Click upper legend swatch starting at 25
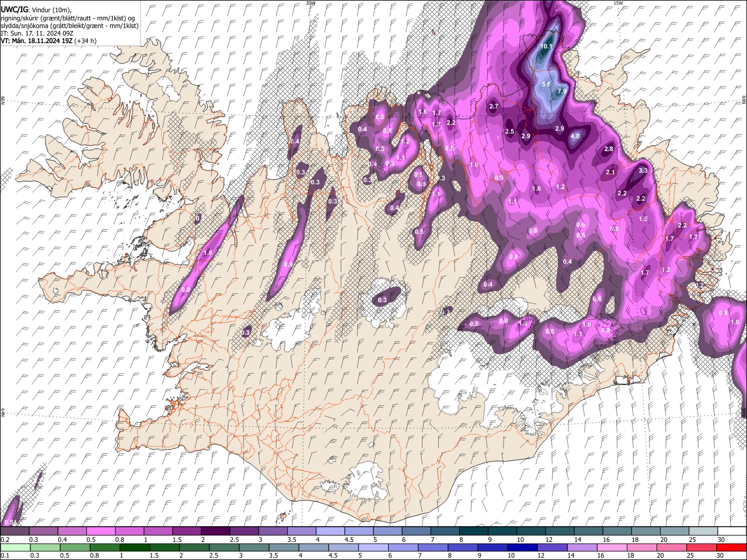This screenshot has width=747, height=560. (x=704, y=531)
